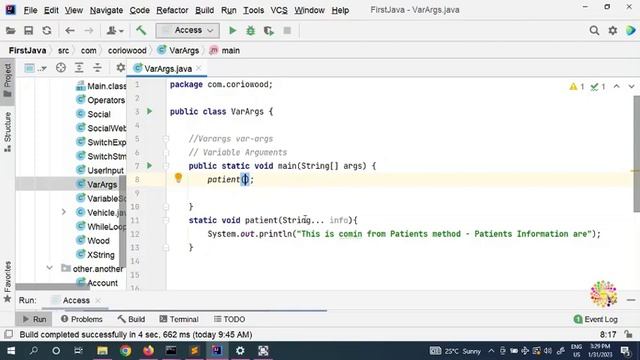Click Expand All icon in Project panel
This screenshot has height=360, width=640.
[x=79, y=68]
